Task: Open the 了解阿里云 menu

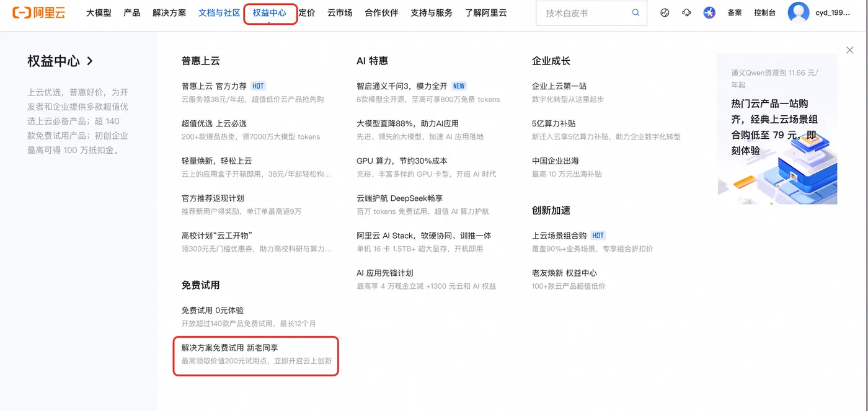Action: click(486, 12)
